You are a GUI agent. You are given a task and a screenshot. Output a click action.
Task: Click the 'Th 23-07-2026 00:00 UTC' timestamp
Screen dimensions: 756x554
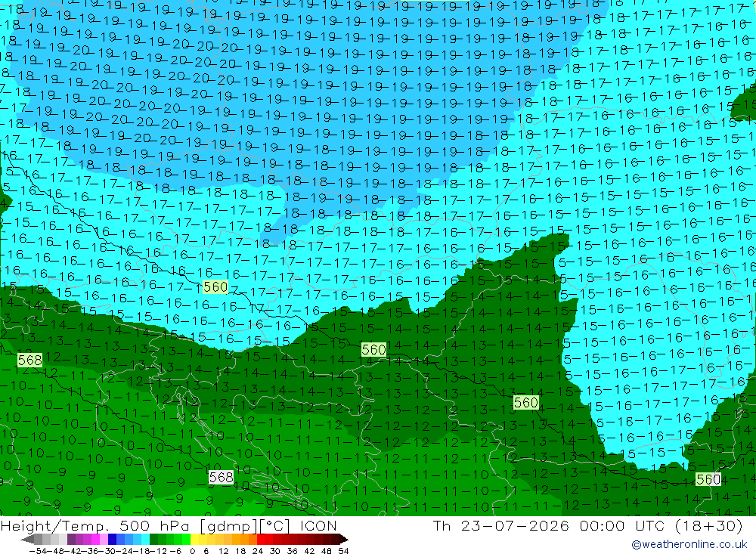click(549, 525)
